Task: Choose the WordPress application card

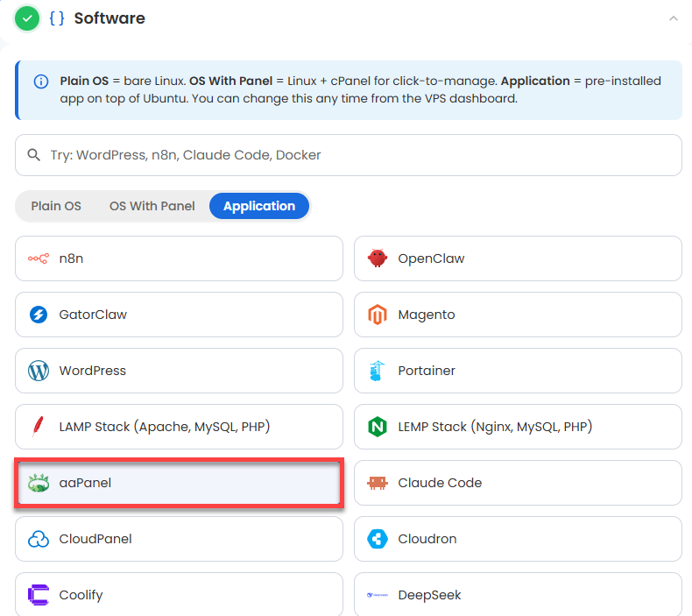Action: pyautogui.click(x=180, y=371)
